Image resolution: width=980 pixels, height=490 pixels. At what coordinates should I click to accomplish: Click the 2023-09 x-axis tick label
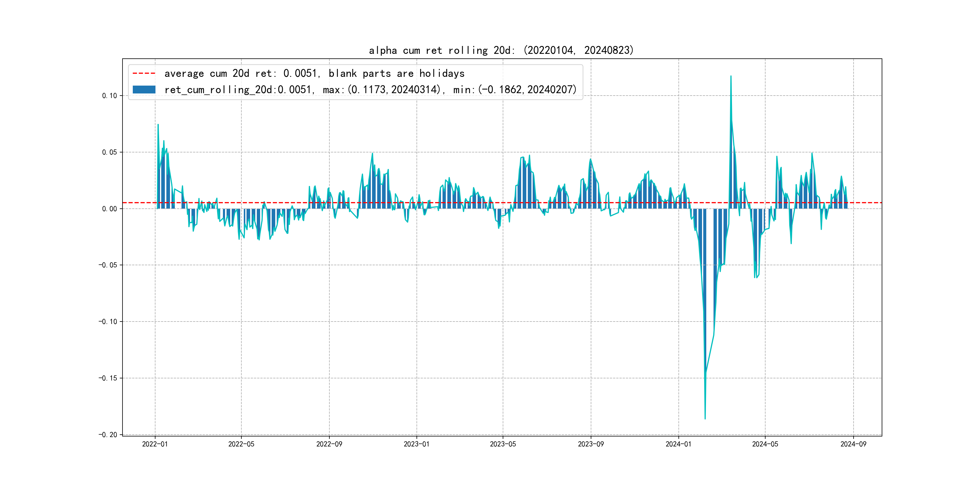pos(590,444)
